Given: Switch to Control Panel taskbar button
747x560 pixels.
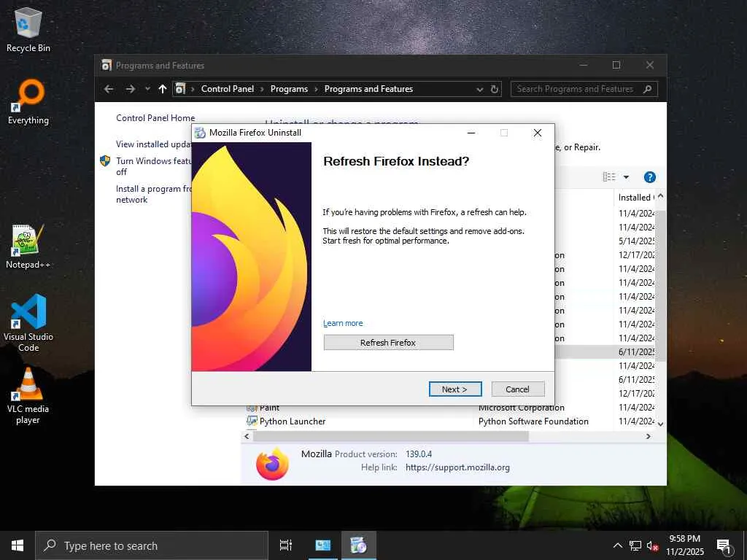Looking at the screenshot, I should pyautogui.click(x=323, y=545).
